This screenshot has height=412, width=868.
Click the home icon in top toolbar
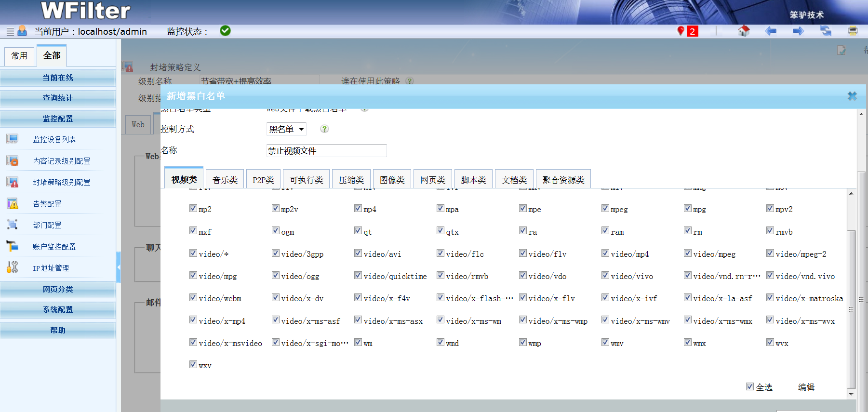click(x=744, y=31)
